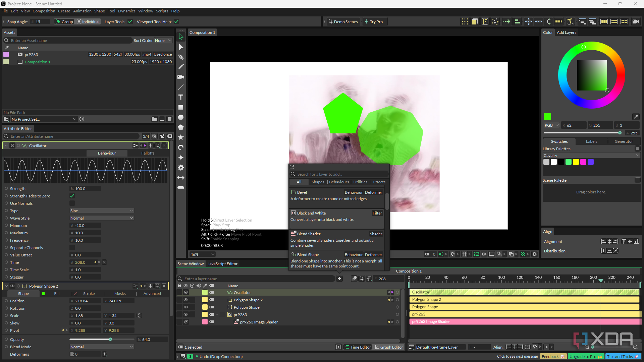Viewport: 644px width, 362px height.
Task: Add new layer with plus icon
Action: point(339,279)
